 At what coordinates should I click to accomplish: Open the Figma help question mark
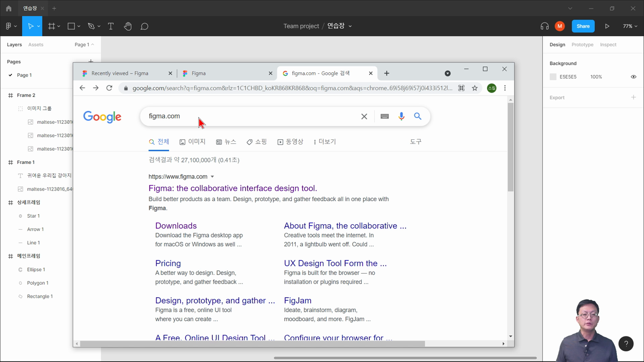pos(626,344)
